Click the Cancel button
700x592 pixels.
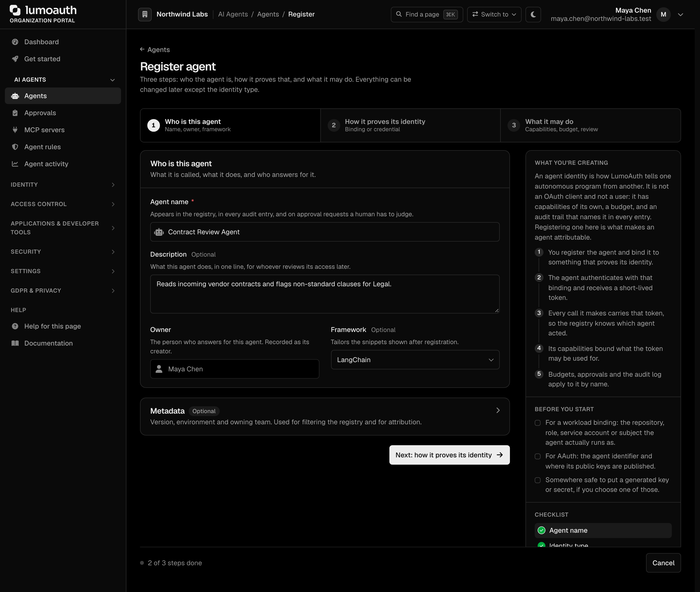[x=663, y=563]
